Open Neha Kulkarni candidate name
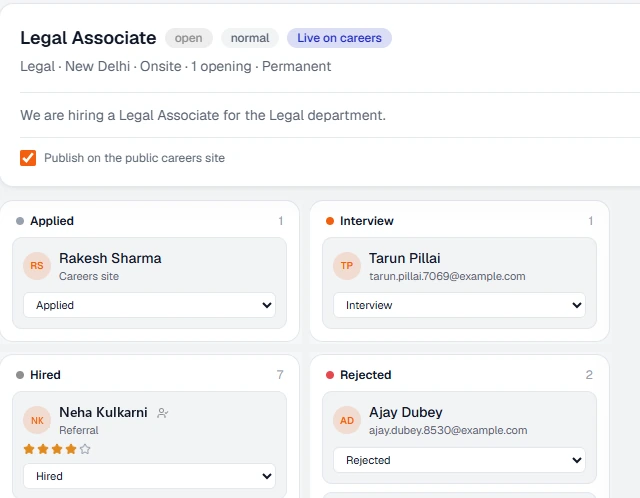640x498 pixels. tap(103, 412)
